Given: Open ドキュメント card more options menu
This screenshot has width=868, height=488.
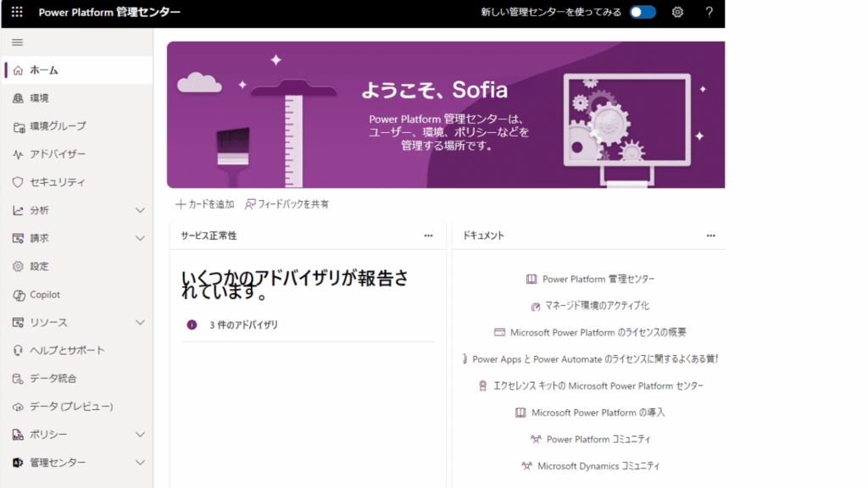Looking at the screenshot, I should coord(711,236).
